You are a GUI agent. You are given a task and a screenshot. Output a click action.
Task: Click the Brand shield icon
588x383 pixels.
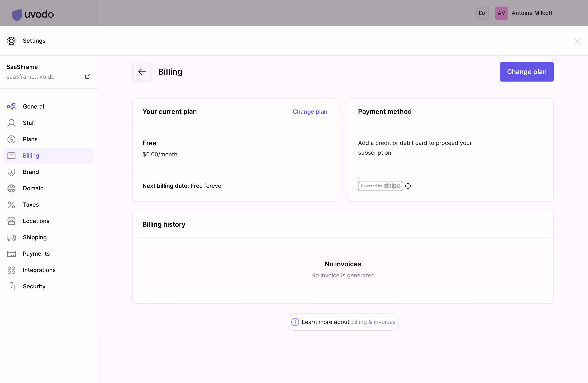11,172
